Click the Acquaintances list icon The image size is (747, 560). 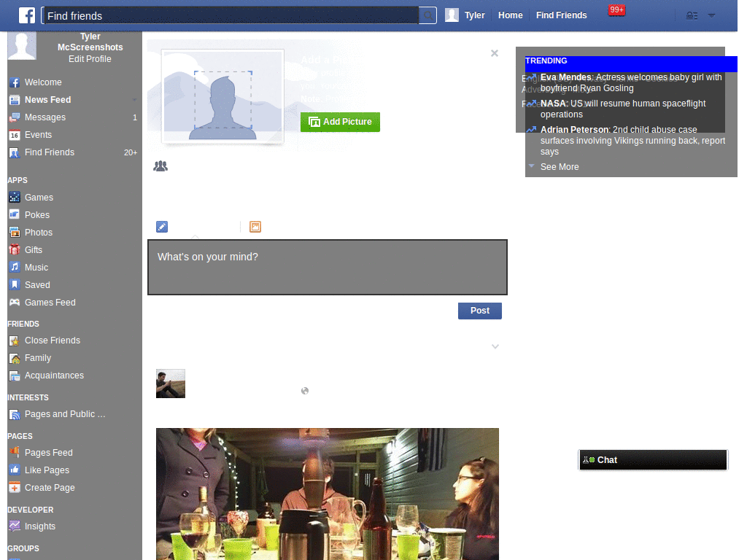pyautogui.click(x=15, y=376)
